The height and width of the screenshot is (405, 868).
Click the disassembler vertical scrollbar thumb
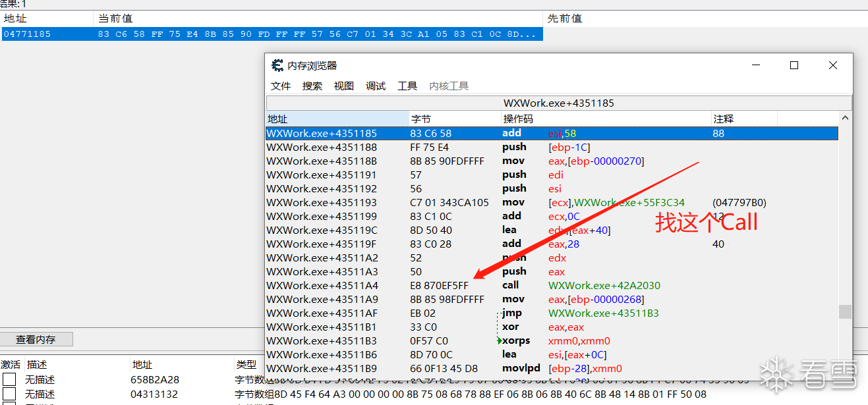845,311
